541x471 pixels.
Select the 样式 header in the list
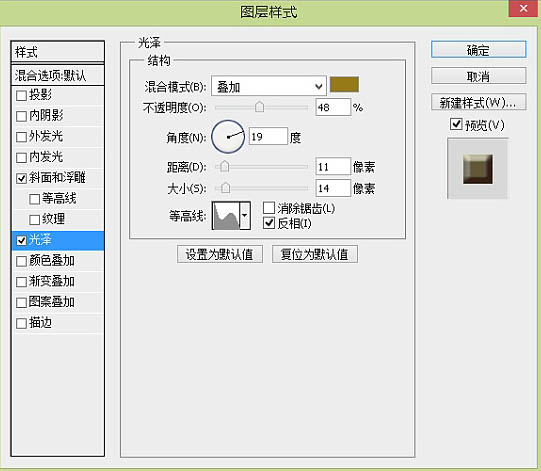tap(58, 52)
